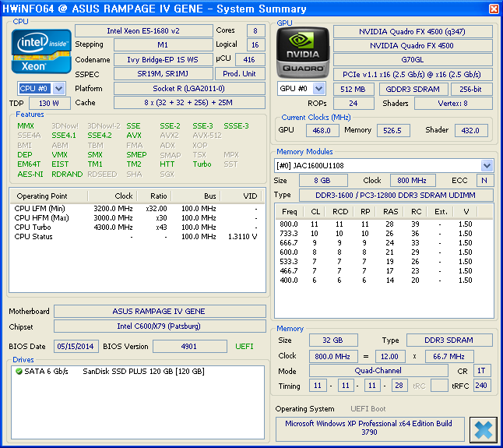Open the GPU #0 selector dropdown
Image resolution: width=503 pixels, height=448 pixels.
pos(318,88)
